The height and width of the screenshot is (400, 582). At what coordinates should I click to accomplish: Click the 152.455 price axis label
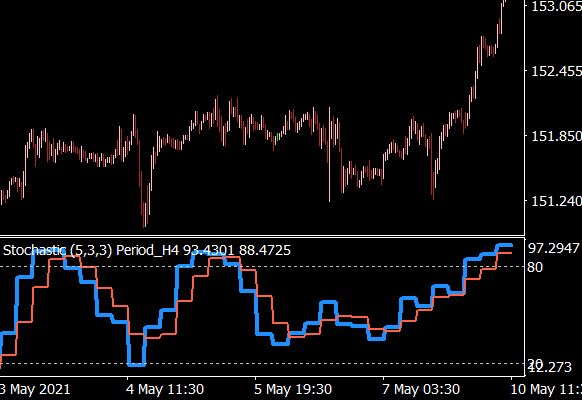556,71
